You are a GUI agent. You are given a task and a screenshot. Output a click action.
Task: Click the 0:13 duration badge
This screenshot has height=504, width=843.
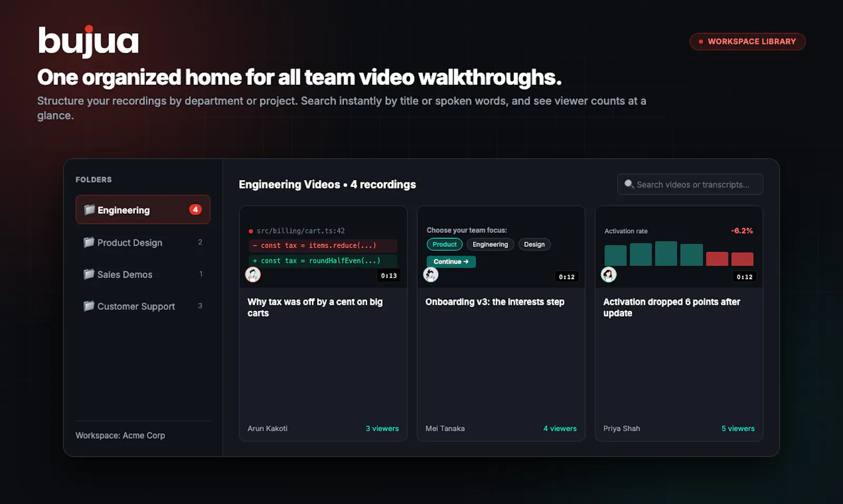point(389,275)
